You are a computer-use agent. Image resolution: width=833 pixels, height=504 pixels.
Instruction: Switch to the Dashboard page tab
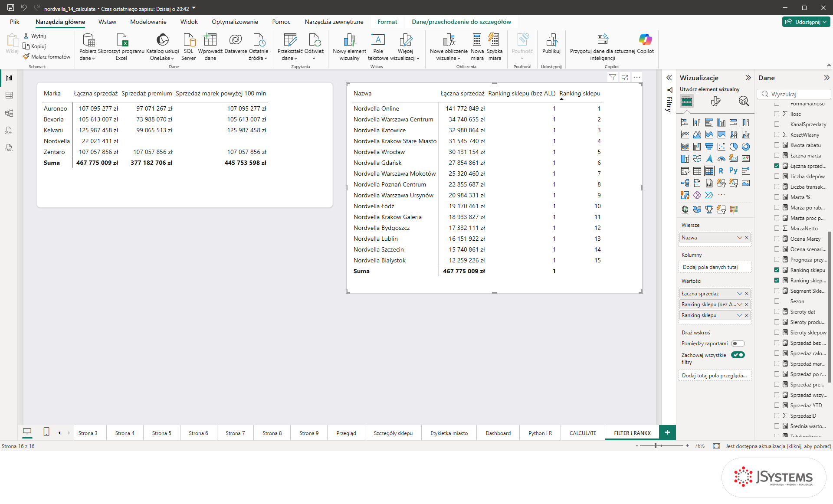tap(498, 433)
